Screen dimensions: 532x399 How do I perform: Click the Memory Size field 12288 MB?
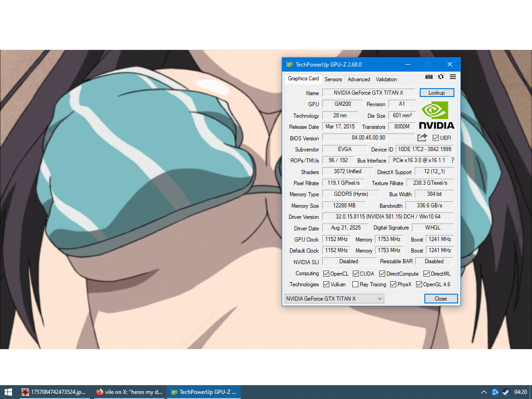click(x=344, y=205)
